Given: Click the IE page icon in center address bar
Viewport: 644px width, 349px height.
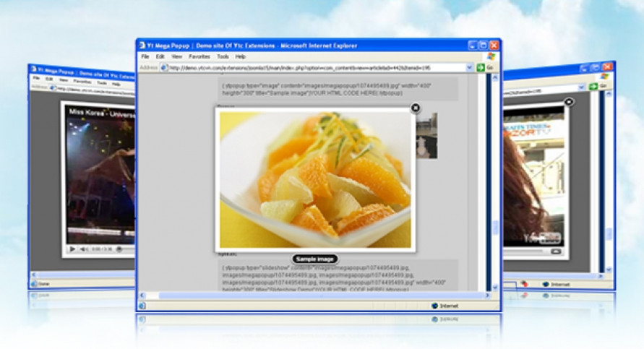Looking at the screenshot, I should pyautogui.click(x=164, y=68).
